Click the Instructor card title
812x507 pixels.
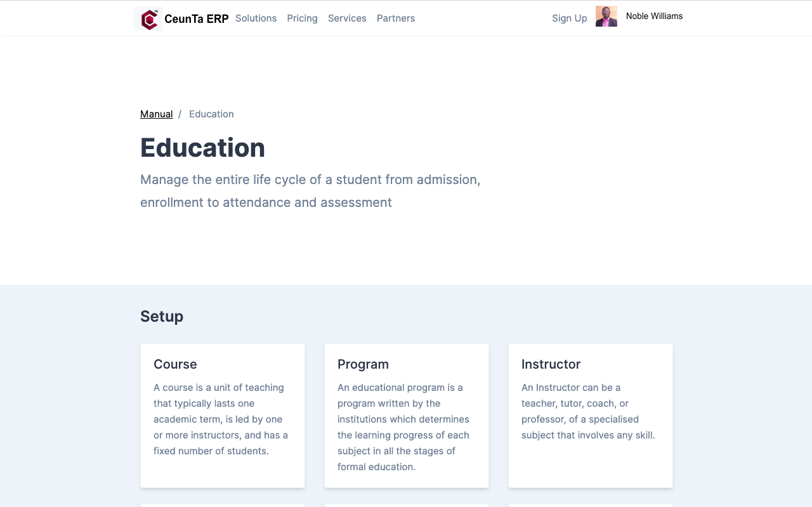(551, 364)
